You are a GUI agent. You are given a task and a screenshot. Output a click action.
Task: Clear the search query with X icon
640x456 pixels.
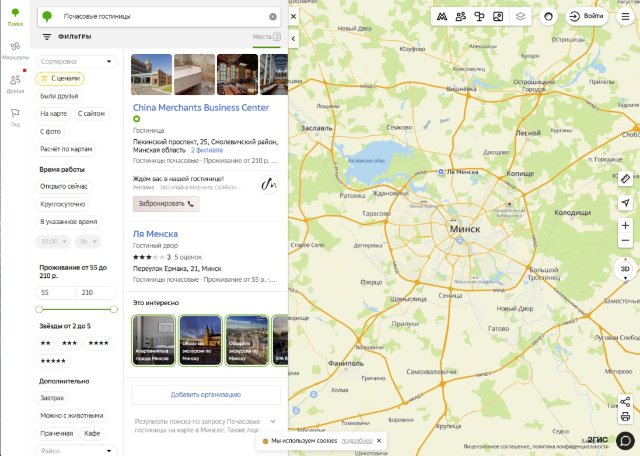[x=273, y=17]
